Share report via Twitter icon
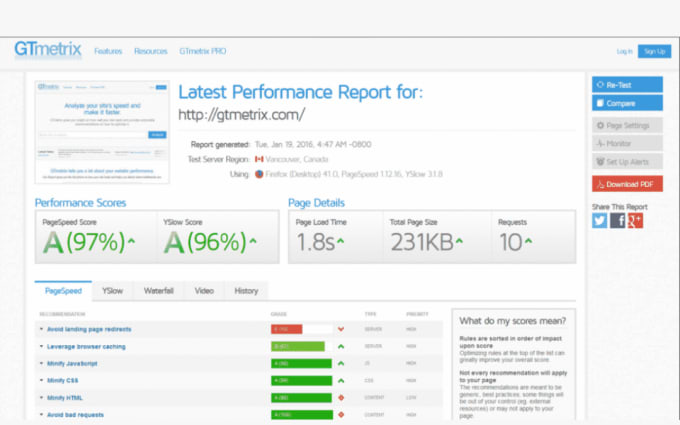 (x=600, y=220)
